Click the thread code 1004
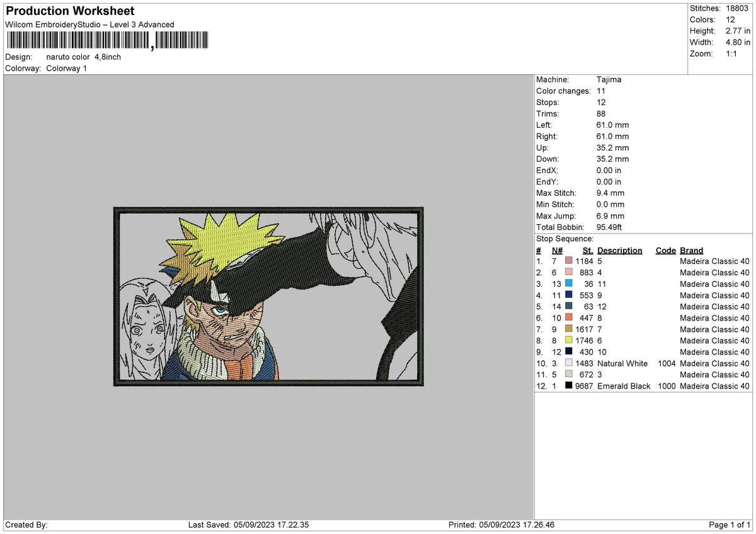Image resolution: width=756 pixels, height=534 pixels. click(x=667, y=363)
